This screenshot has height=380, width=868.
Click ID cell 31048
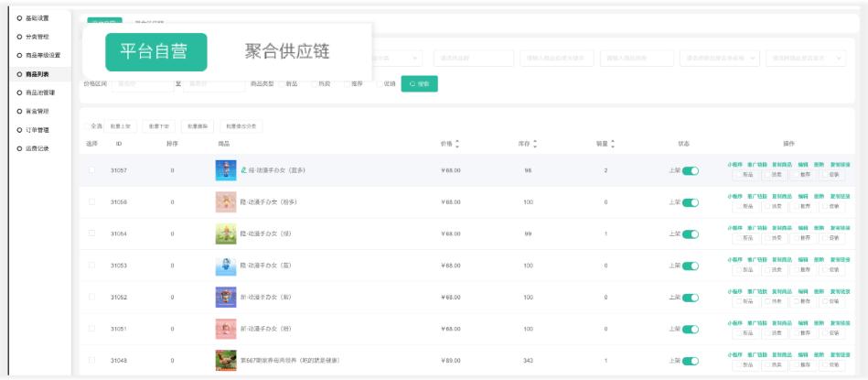point(119,361)
